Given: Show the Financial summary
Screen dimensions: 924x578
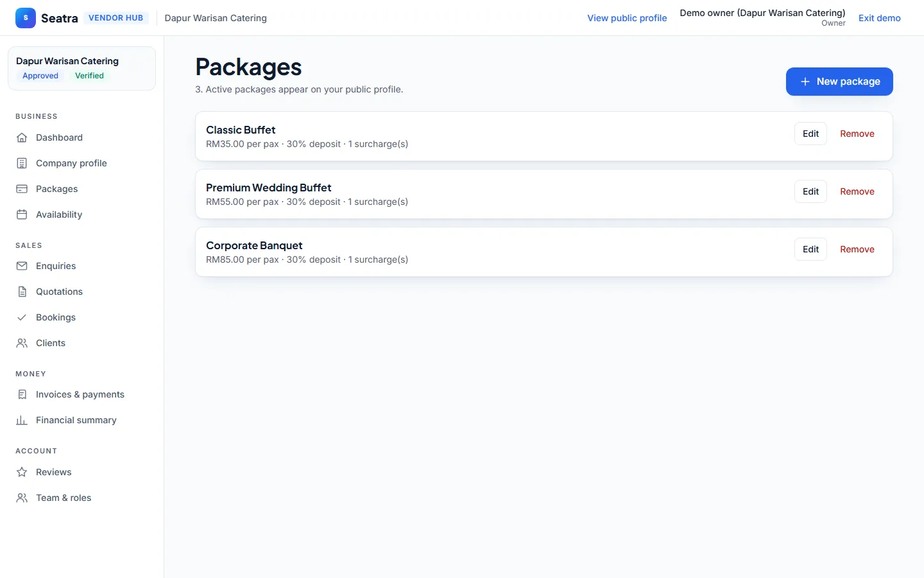Looking at the screenshot, I should (81, 420).
